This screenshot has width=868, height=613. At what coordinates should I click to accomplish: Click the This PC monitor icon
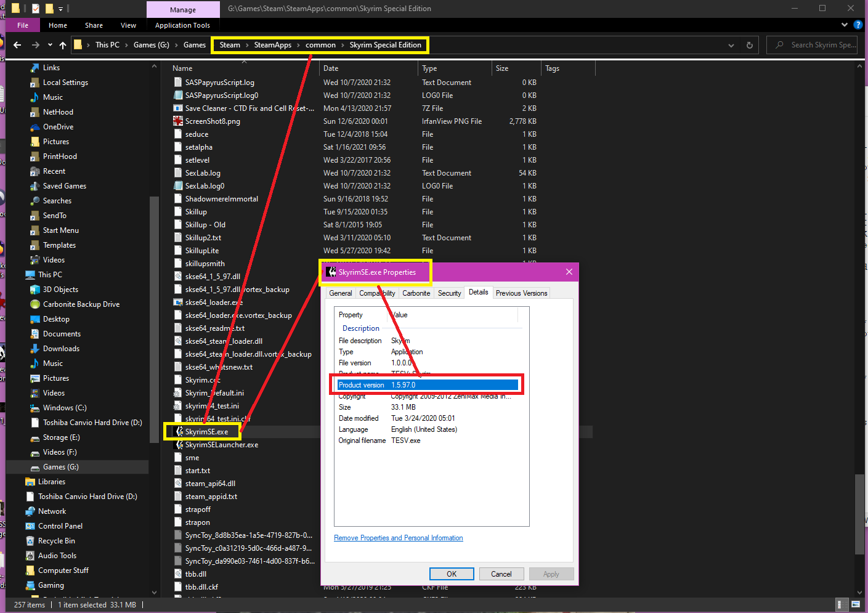(30, 275)
